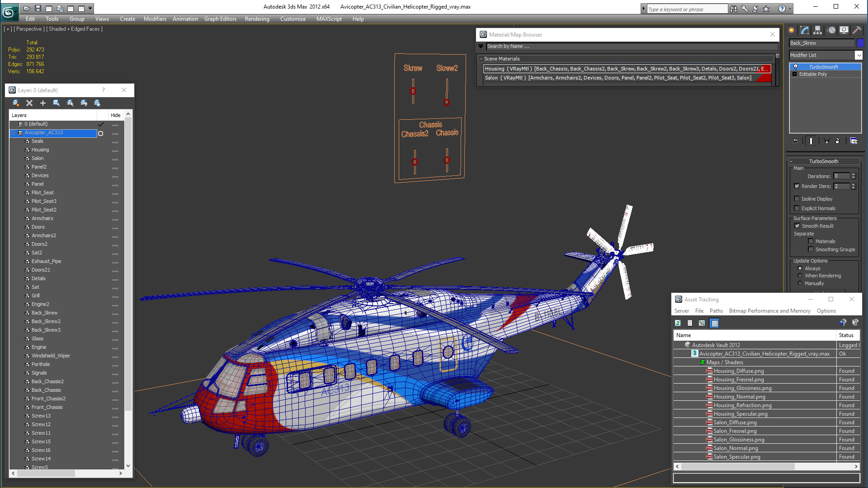
Task: Open the Graph Editors menu
Action: 220,19
